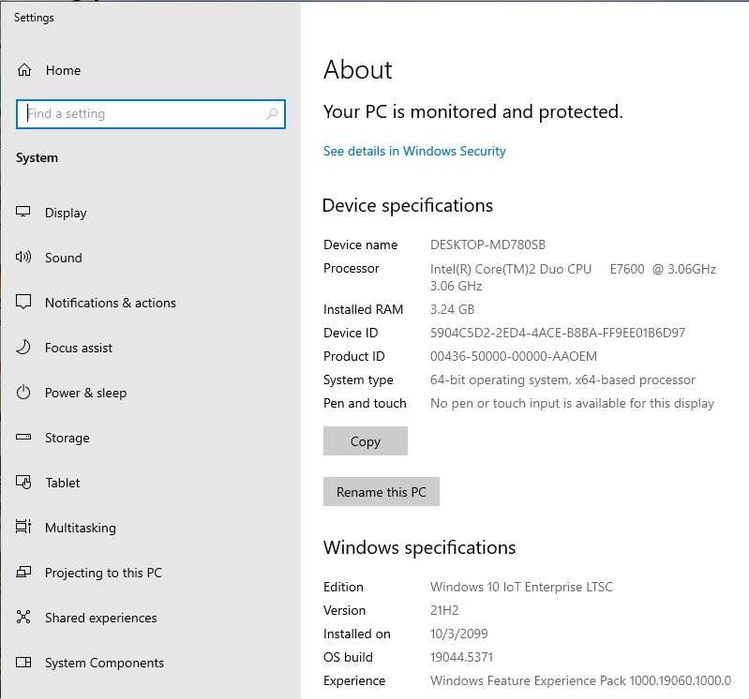Open System Components page

(x=104, y=663)
